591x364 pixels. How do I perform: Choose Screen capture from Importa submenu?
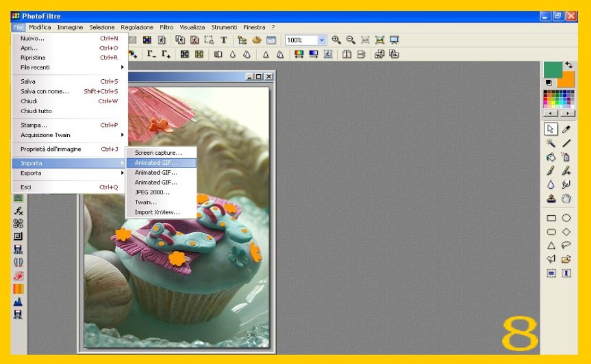pos(158,153)
